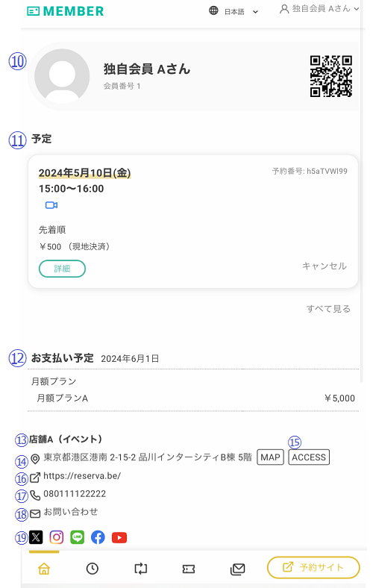This screenshot has width=373, height=588.
Task: Click the MAP button
Action: 270,457
